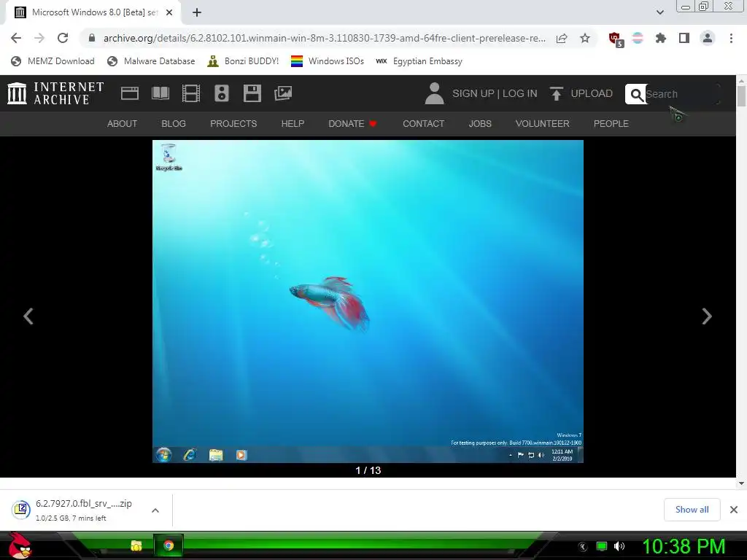Image resolution: width=747 pixels, height=560 pixels.
Task: Open the volume speaker tray icon
Action: click(619, 546)
